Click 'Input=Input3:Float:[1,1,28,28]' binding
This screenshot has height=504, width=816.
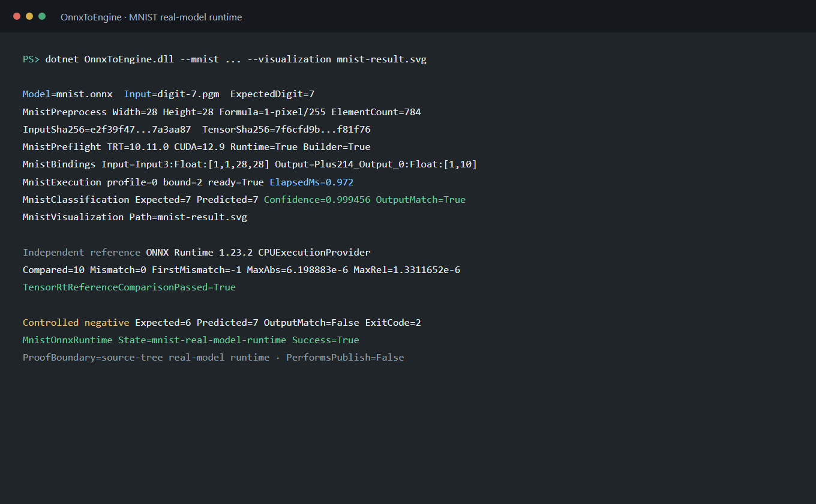185,164
